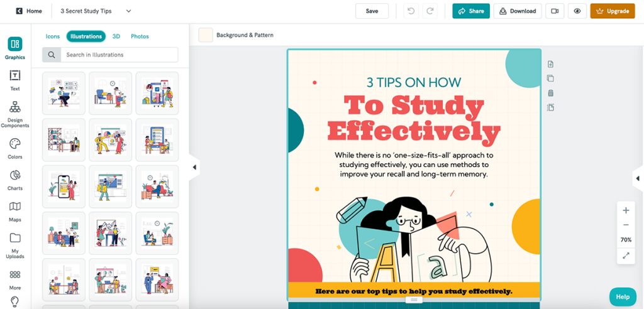Open Design Components in sidebar
The width and height of the screenshot is (644, 309).
pyautogui.click(x=15, y=107)
